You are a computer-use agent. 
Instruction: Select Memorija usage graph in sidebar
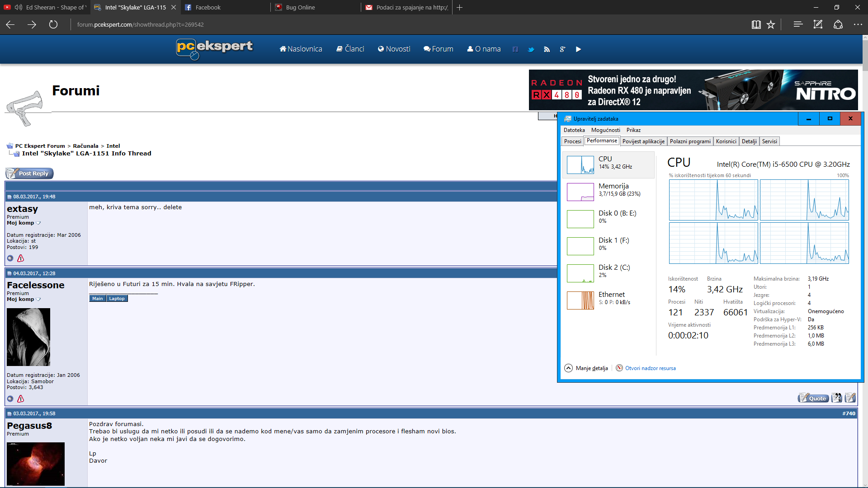(580, 192)
